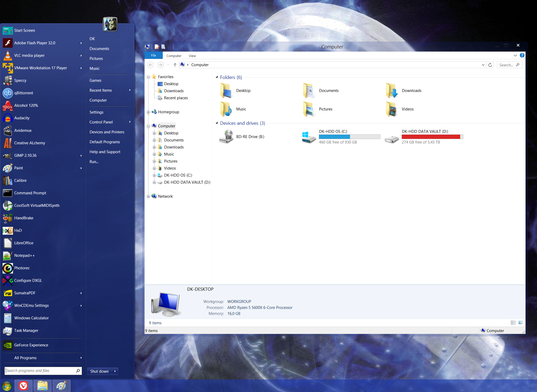537x392 pixels.
Task: Launch LibreOffice icon
Action: (8, 243)
